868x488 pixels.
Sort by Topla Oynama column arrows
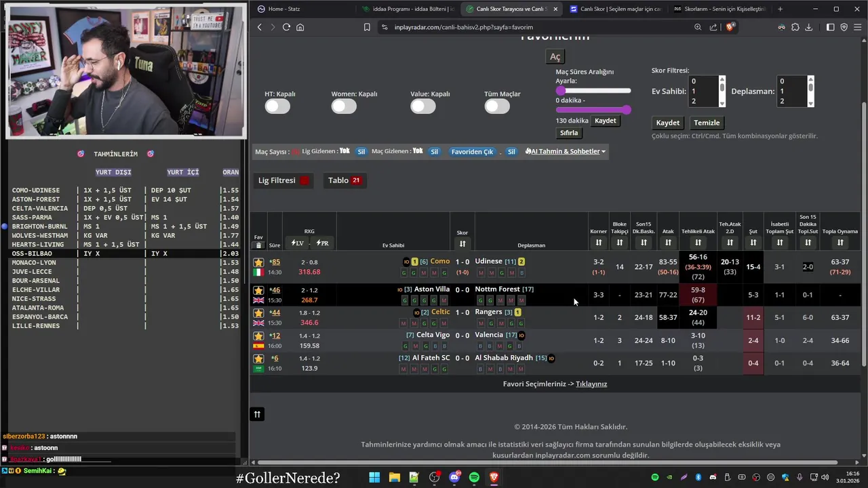pos(840,243)
